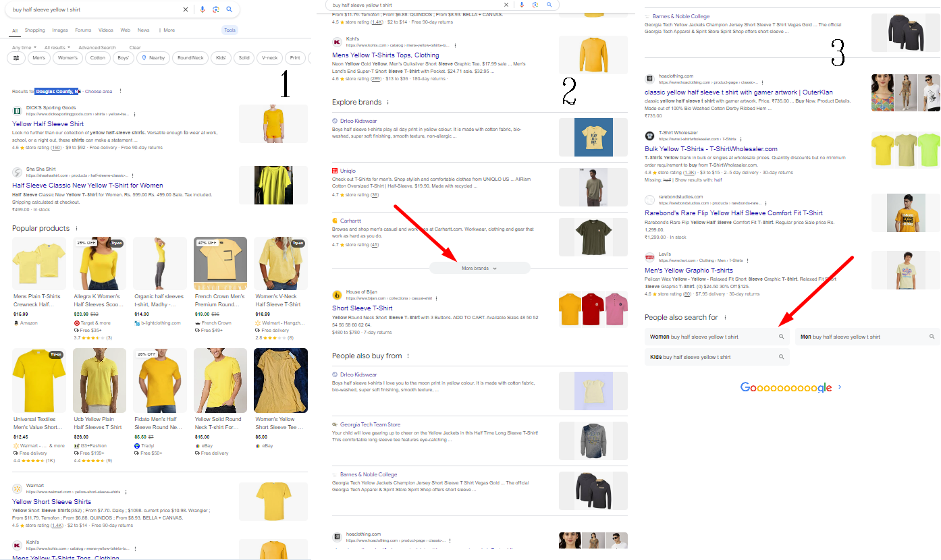Screen dimensions: 941x560
Task: Open Try-on badge on Allegra K Women's product
Action: [x=117, y=243]
